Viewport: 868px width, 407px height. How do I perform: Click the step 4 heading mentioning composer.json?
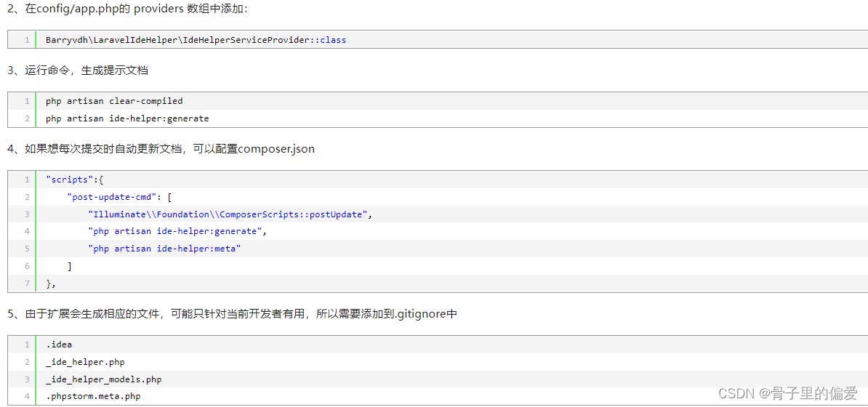(161, 149)
